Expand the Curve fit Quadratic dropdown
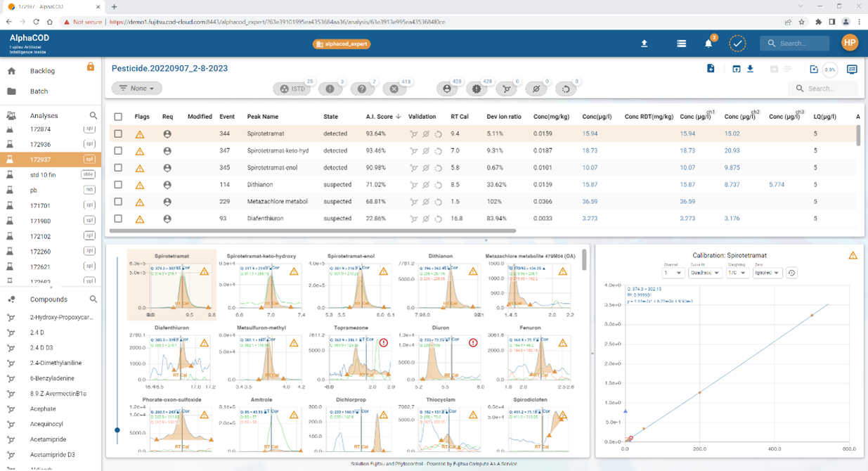This screenshot has width=868, height=471. [x=704, y=273]
